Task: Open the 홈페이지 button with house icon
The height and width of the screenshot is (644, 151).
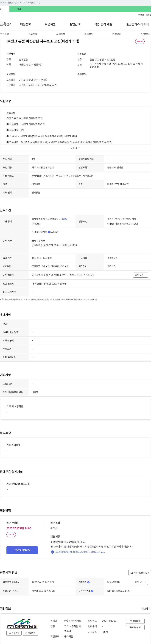Action: 135,621
